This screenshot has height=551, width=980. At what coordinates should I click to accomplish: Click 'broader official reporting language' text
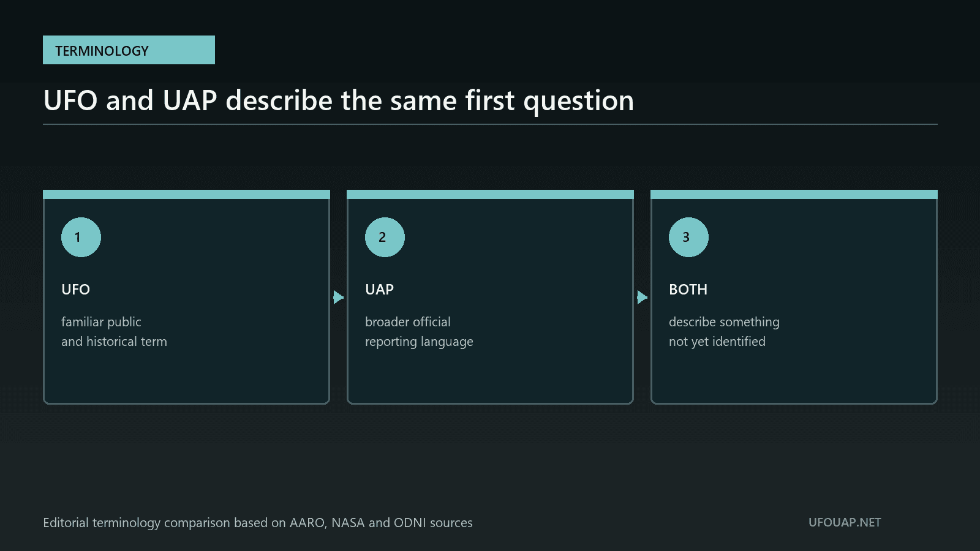coord(419,331)
